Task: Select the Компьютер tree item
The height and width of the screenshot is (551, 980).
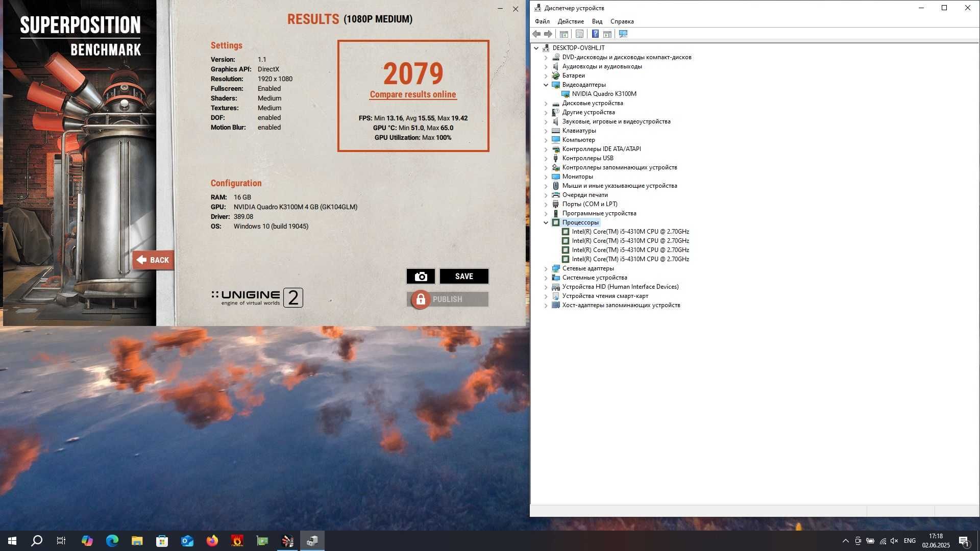Action: 578,140
